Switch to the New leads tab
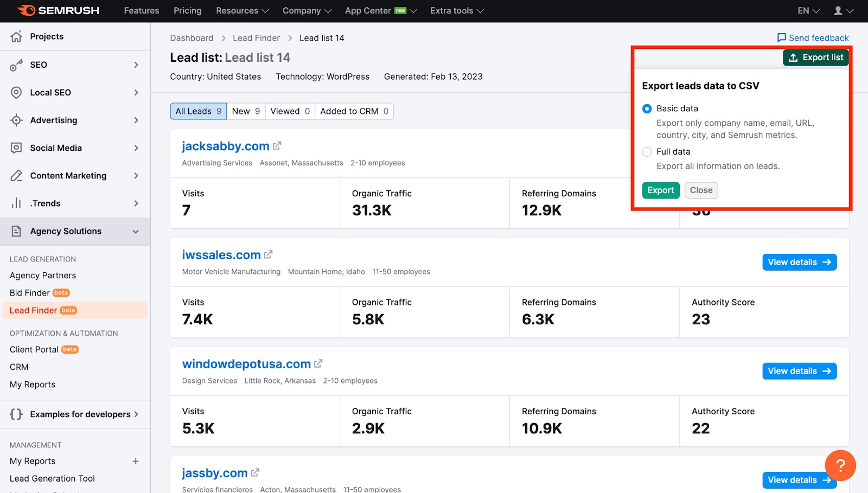 (246, 111)
